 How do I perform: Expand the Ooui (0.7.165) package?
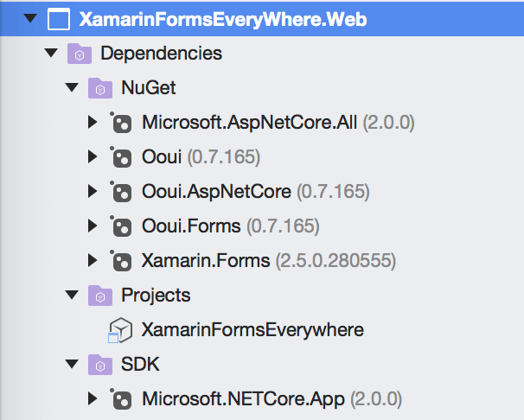[x=93, y=156]
